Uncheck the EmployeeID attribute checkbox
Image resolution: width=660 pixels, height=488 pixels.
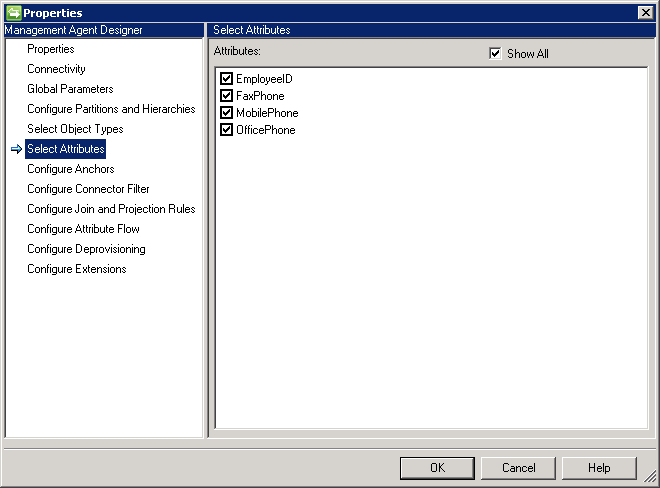coord(226,78)
